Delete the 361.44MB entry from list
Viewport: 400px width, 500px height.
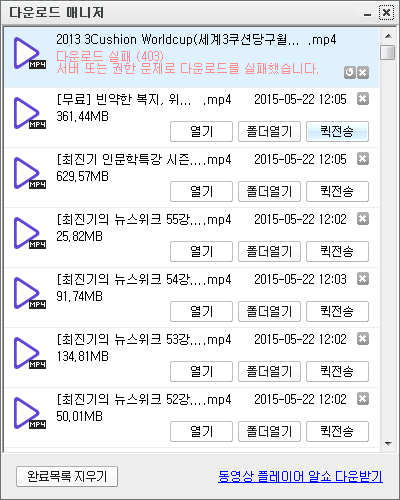(363, 99)
